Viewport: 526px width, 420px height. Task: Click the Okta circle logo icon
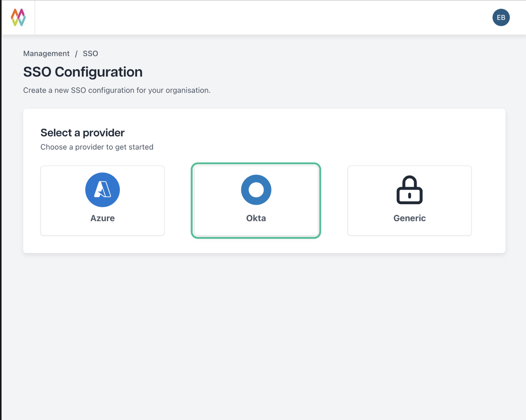(x=256, y=190)
